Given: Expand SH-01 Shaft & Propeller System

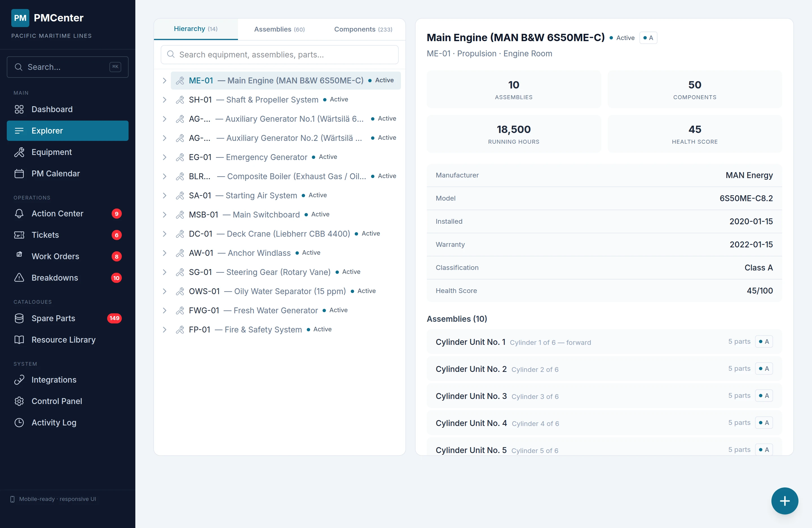Looking at the screenshot, I should point(164,99).
